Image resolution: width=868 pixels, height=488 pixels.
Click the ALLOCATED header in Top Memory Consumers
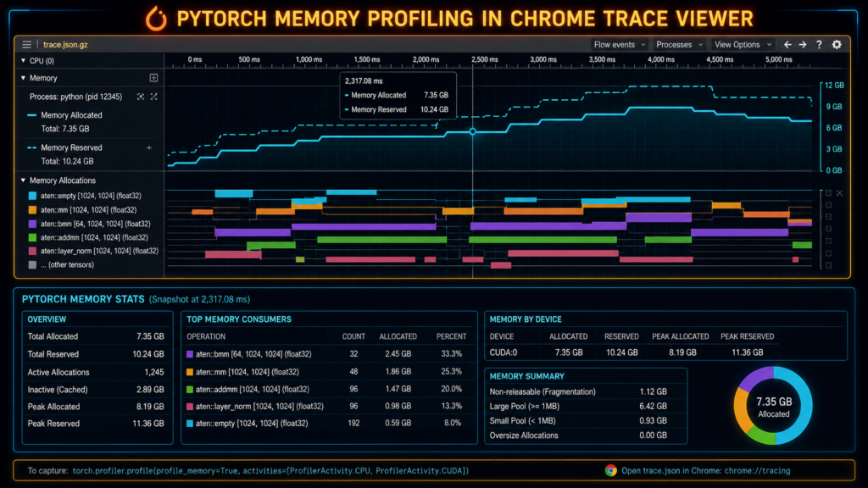pyautogui.click(x=398, y=336)
